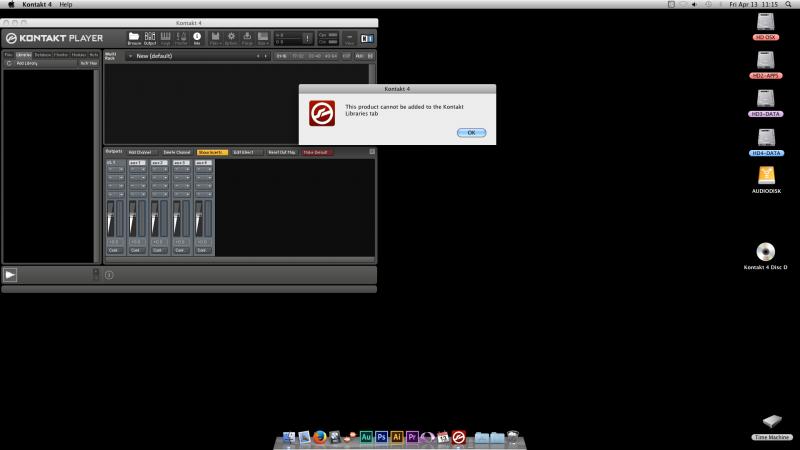Toggle the Output mixer icon

(149, 38)
